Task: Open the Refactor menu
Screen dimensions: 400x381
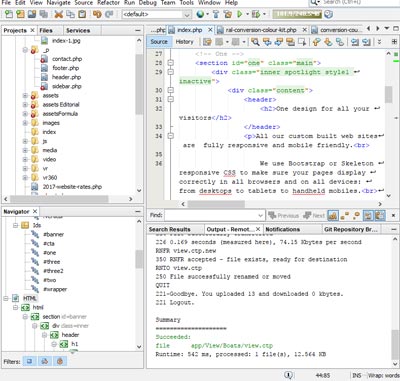Action: 108,3
